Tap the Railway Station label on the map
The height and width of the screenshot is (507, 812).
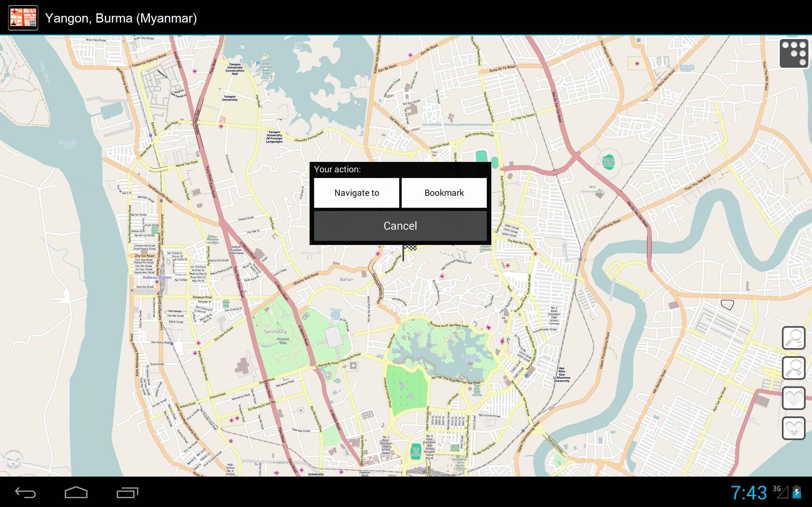pyautogui.click(x=157, y=277)
